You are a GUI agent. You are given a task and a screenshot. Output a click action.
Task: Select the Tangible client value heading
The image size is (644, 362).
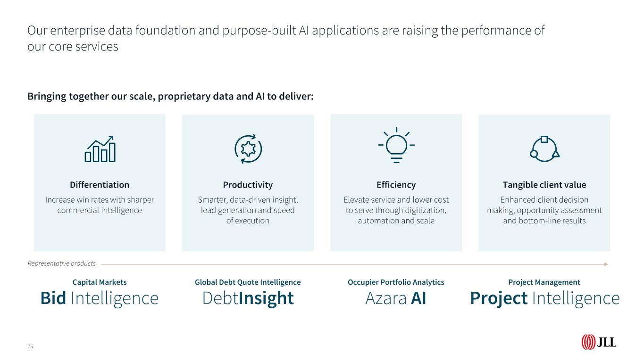544,185
